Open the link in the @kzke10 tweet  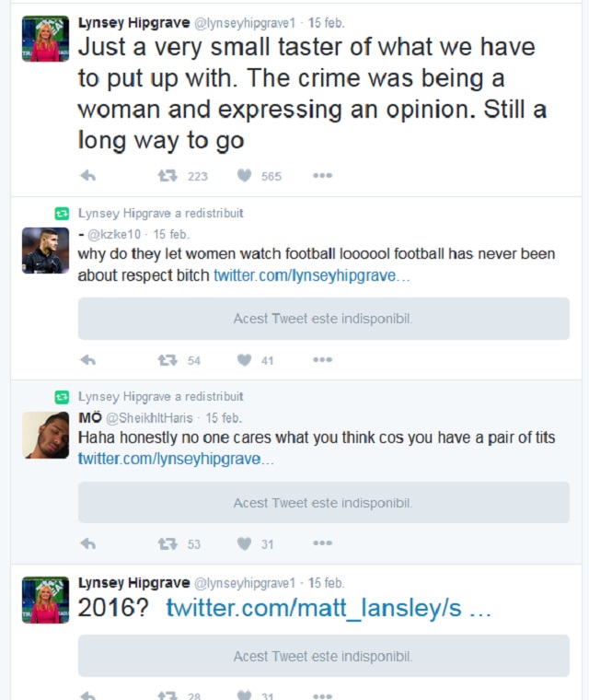pos(312,275)
